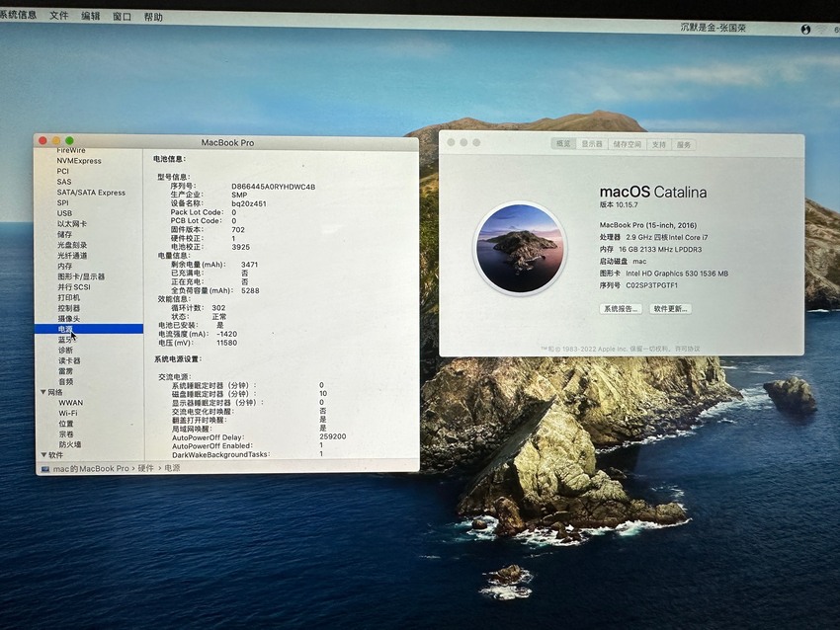The width and height of the screenshot is (840, 630).
Task: Select 储存 in the sidebar
Action: [x=64, y=234]
